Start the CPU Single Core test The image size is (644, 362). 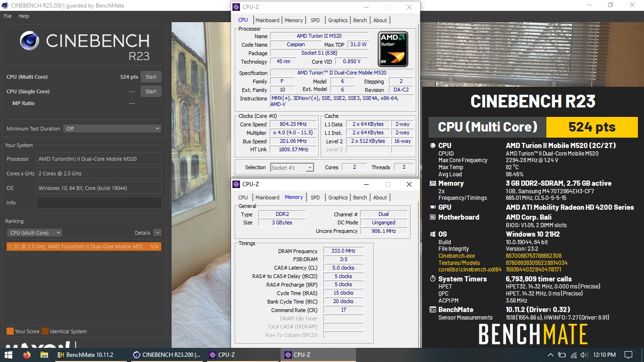[x=151, y=91]
